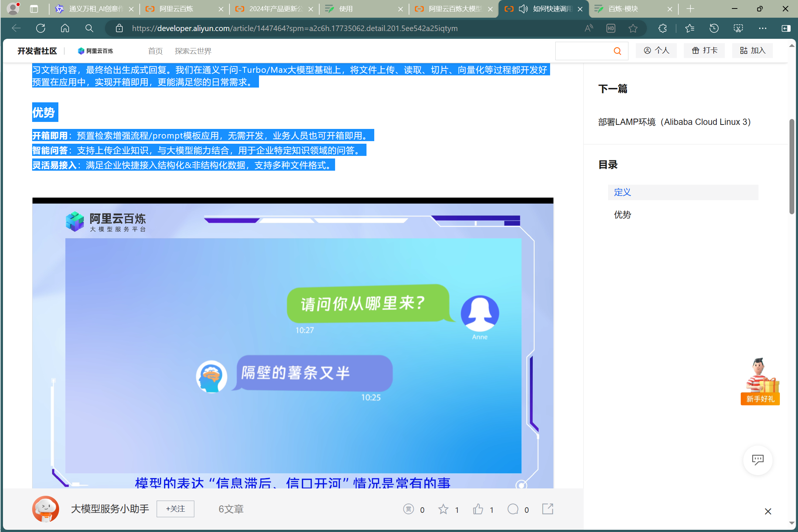Click the 新手好礼 gift mascot
The width and height of the screenshot is (798, 532).
coord(760,382)
